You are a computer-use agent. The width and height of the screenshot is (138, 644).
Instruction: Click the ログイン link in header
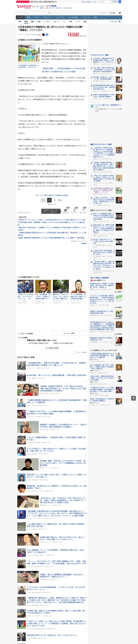[42, 8]
